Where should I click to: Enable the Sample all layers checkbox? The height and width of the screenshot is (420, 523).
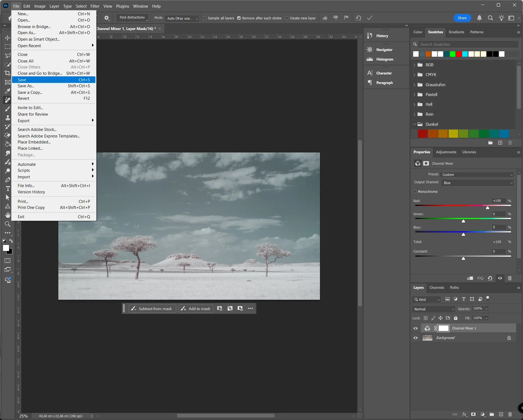pyautogui.click(x=205, y=18)
